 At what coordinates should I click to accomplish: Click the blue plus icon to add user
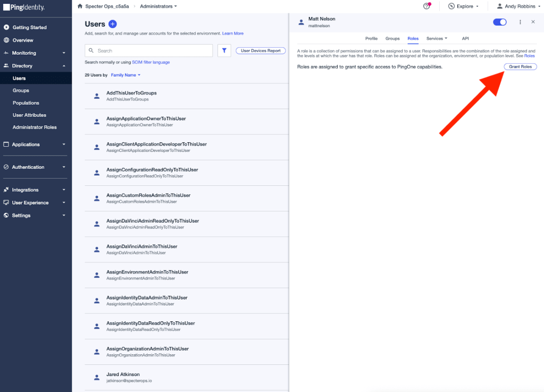pyautogui.click(x=112, y=24)
